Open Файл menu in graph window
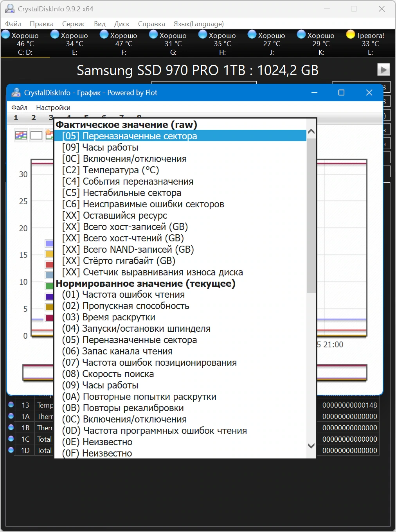 [19, 108]
